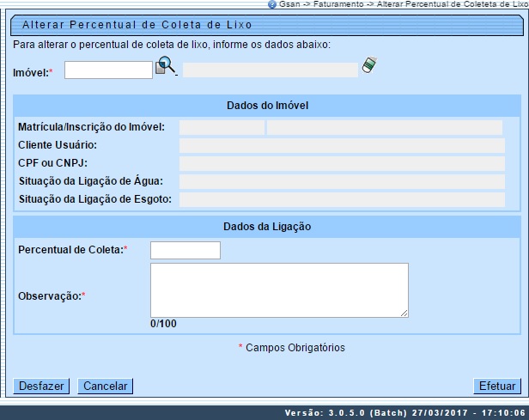Click the CPF ou CNPJ field
529x420 pixels.
(341, 164)
